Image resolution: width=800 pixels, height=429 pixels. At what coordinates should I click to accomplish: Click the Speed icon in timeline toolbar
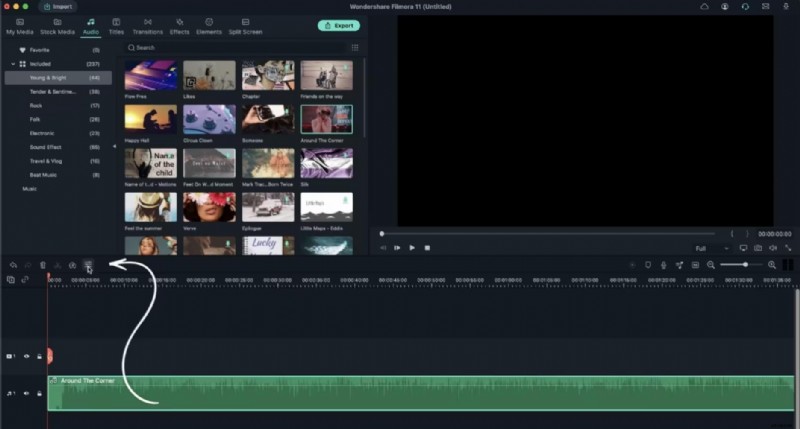(x=72, y=265)
